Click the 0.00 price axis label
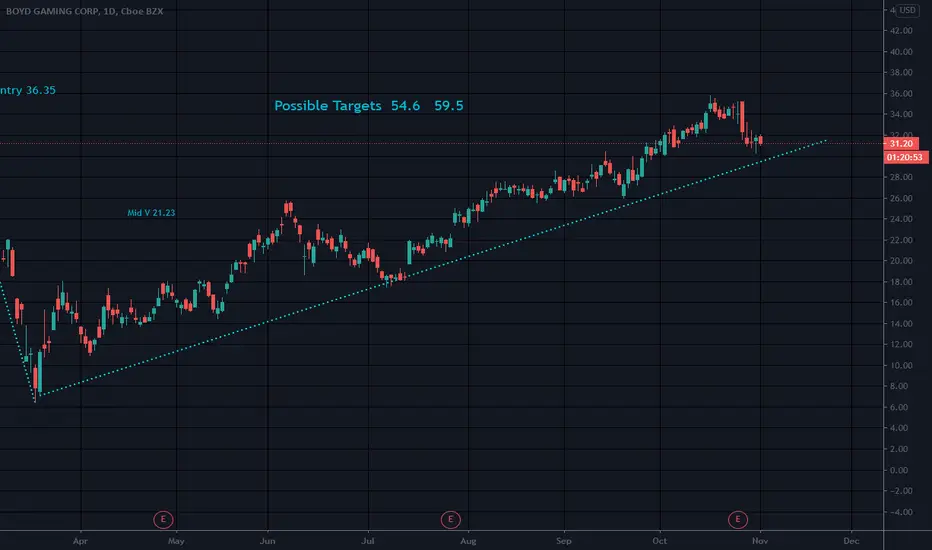 tap(899, 470)
